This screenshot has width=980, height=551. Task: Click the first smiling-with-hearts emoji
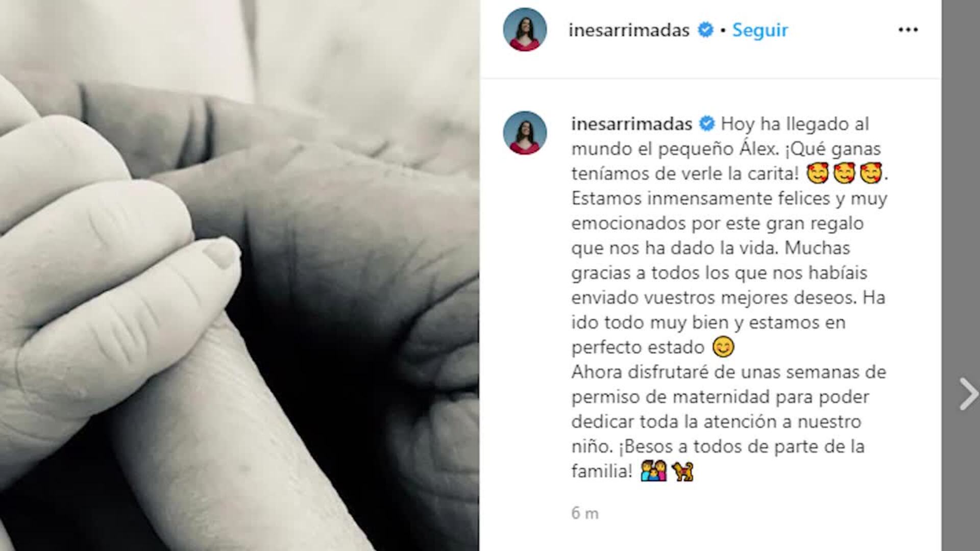(817, 173)
